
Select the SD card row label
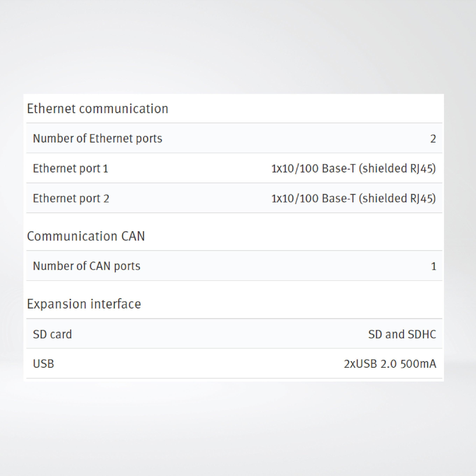coord(52,334)
